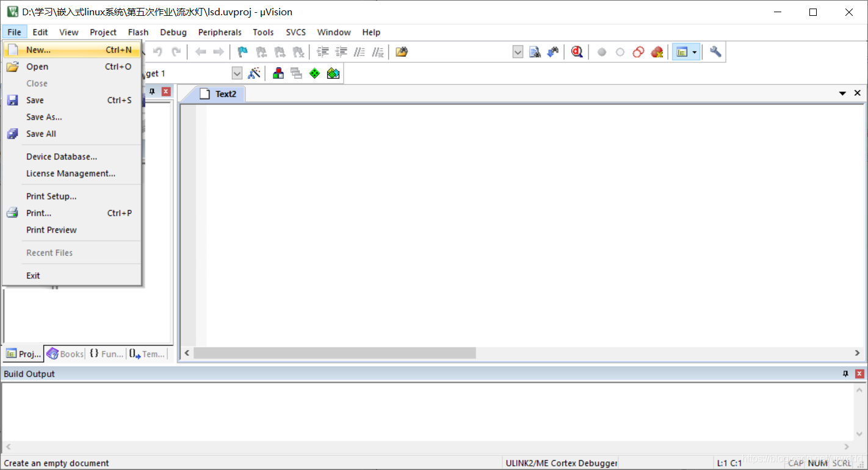Go to next bookmark icon
868x470 pixels.
coord(280,52)
